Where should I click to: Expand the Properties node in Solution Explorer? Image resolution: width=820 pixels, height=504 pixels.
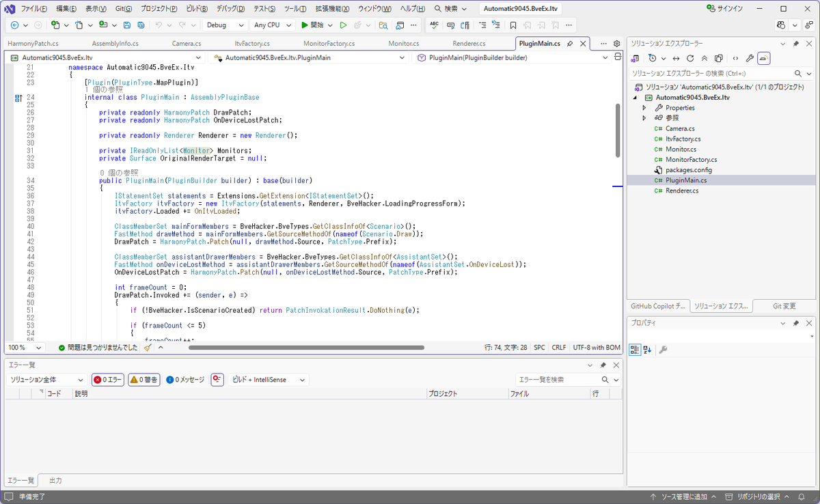click(644, 108)
